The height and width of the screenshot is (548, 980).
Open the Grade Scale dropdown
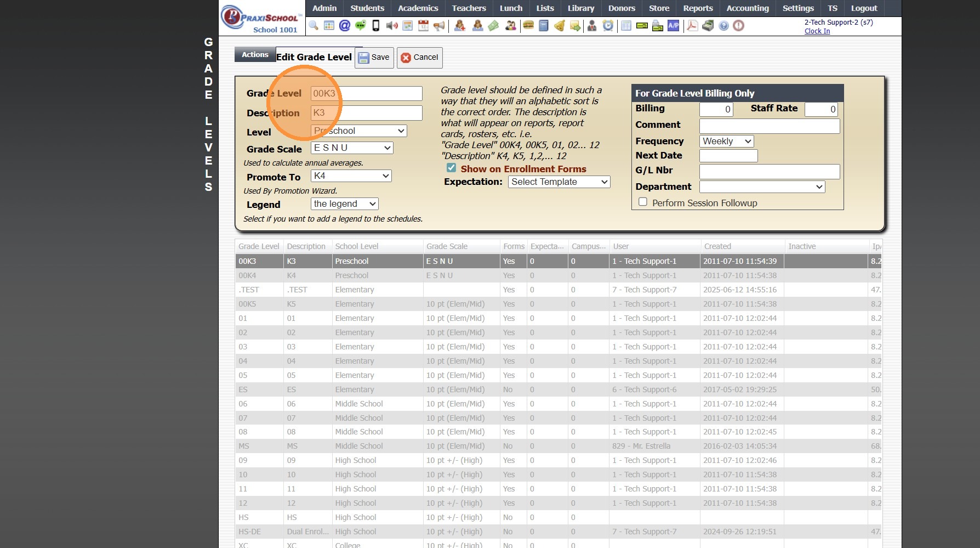[352, 148]
